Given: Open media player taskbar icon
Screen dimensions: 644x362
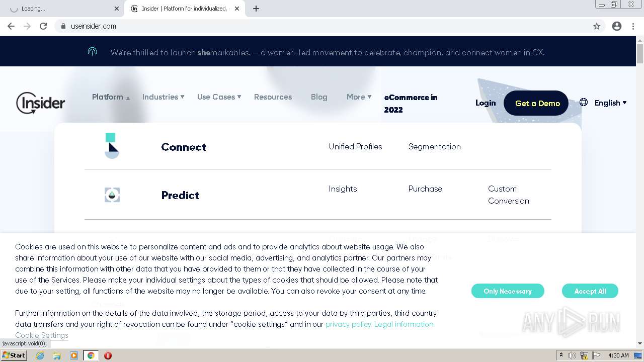Looking at the screenshot, I should coord(74,355).
